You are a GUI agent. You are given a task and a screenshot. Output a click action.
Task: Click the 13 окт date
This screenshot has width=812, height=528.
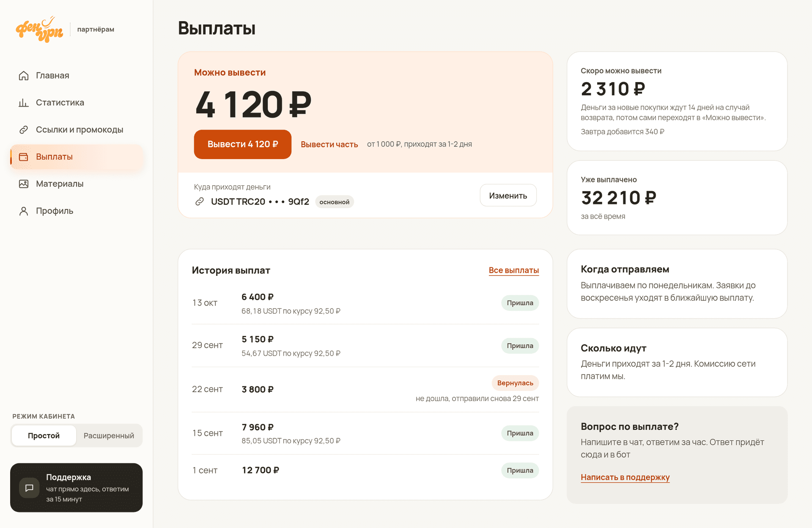(205, 303)
